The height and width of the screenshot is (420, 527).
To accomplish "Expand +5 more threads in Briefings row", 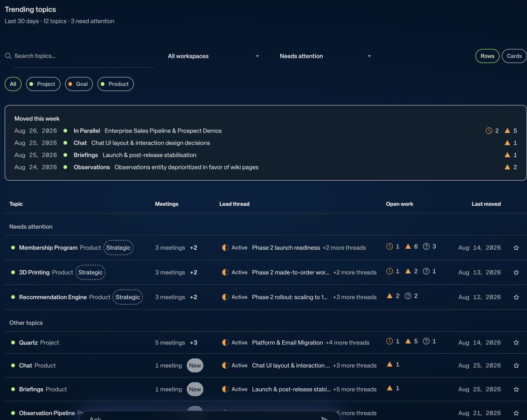I will point(354,389).
